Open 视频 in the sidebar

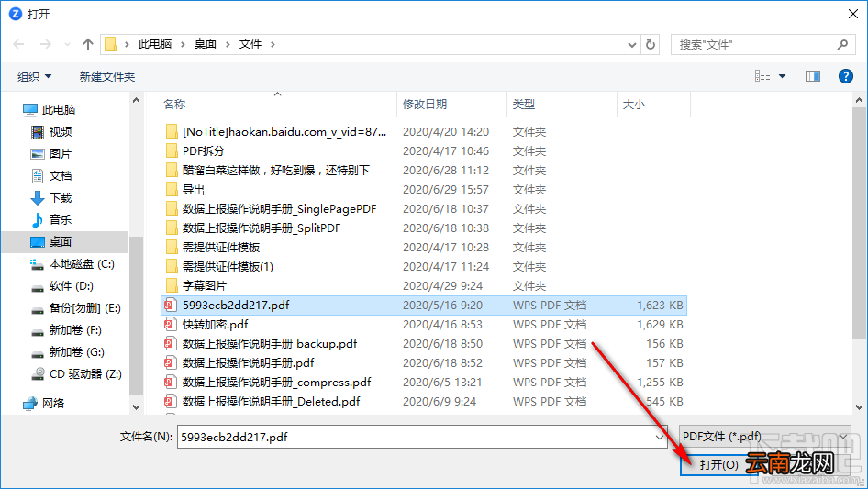[x=51, y=132]
